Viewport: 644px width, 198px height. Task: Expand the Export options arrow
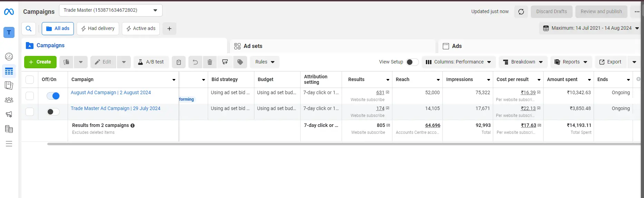(634, 62)
